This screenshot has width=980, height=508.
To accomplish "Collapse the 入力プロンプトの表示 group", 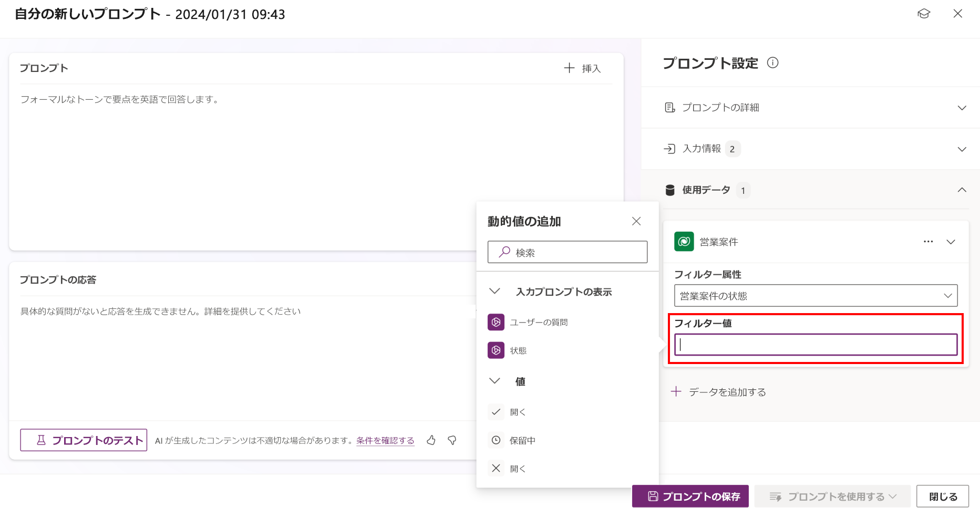I will pos(494,291).
